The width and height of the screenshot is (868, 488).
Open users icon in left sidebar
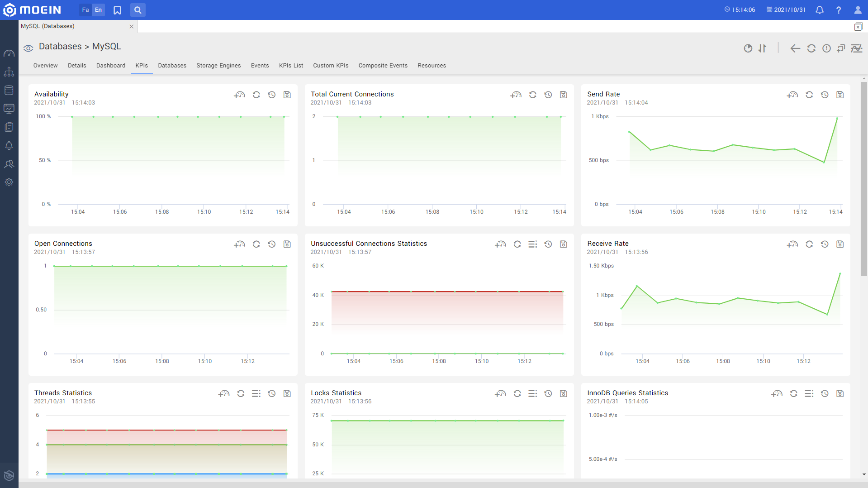point(9,164)
